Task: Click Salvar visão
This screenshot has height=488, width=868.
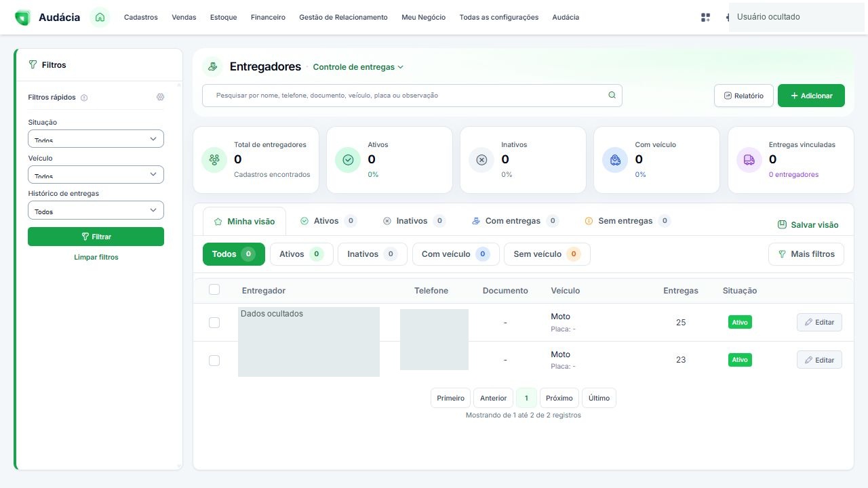Action: click(x=808, y=225)
